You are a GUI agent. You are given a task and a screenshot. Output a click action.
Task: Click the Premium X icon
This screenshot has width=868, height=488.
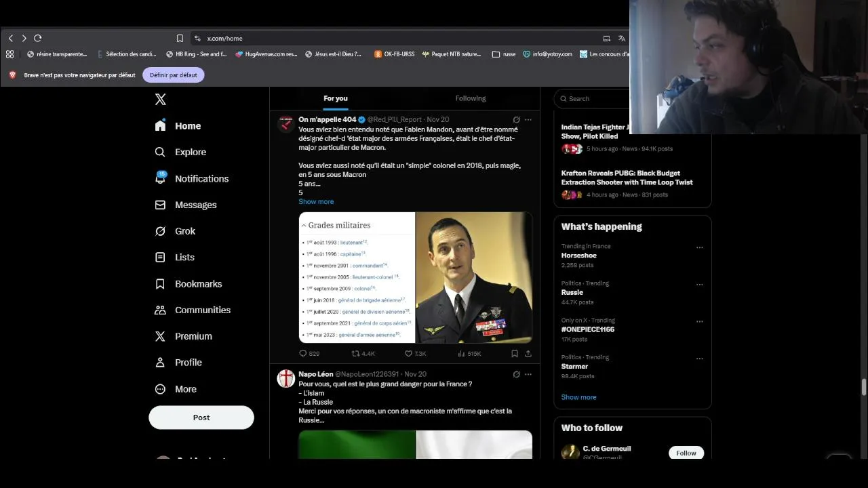pos(160,336)
